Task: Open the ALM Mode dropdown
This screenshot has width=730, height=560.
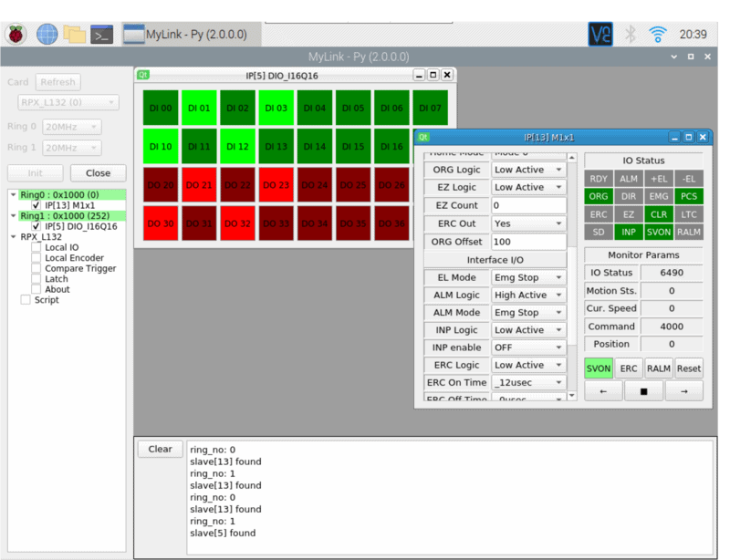Action: 528,312
